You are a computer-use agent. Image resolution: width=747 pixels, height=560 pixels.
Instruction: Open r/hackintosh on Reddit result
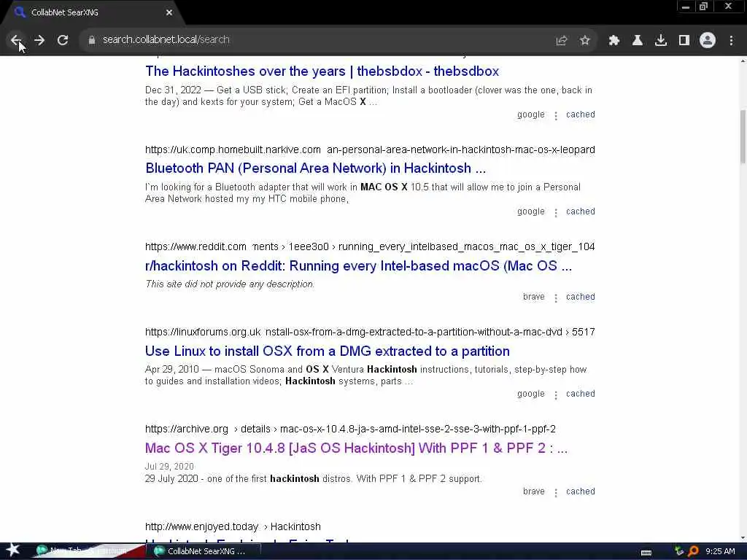click(358, 265)
